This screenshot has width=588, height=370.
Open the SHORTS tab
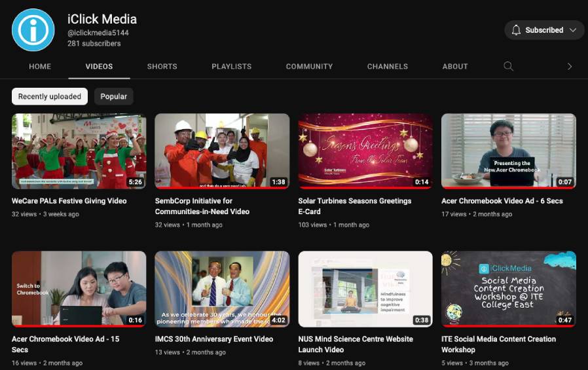162,66
